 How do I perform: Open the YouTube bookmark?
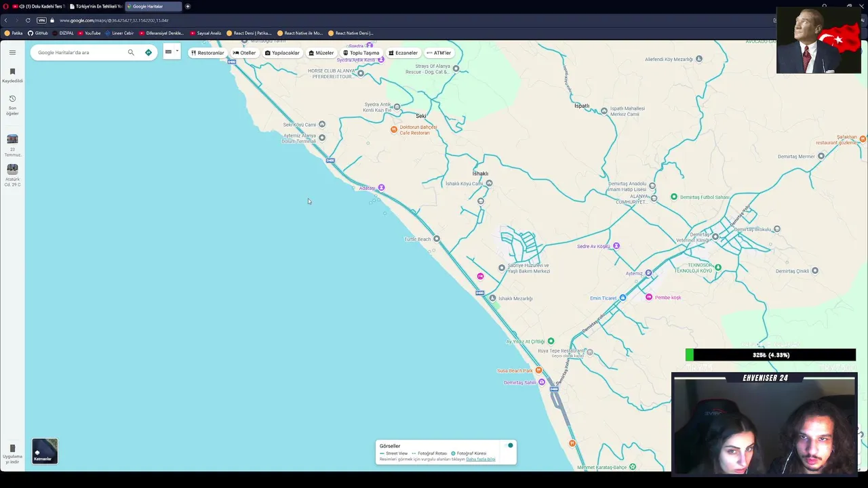[90, 33]
